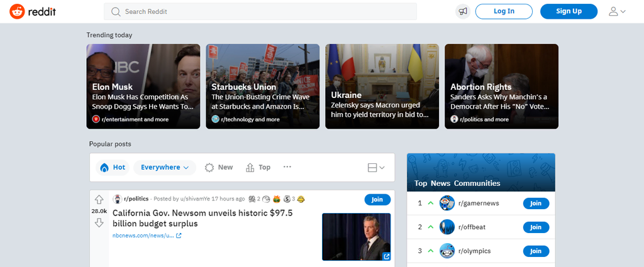Image resolution: width=644 pixels, height=267 pixels.
Task: Click the search magnifier icon
Action: click(x=116, y=11)
